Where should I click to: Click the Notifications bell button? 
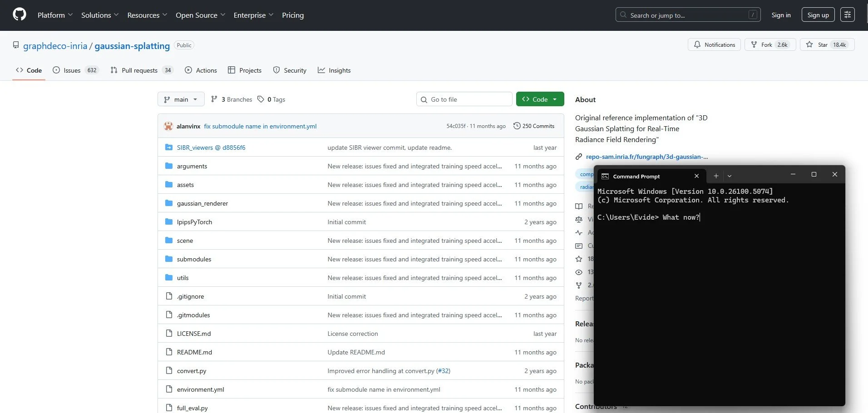click(714, 44)
